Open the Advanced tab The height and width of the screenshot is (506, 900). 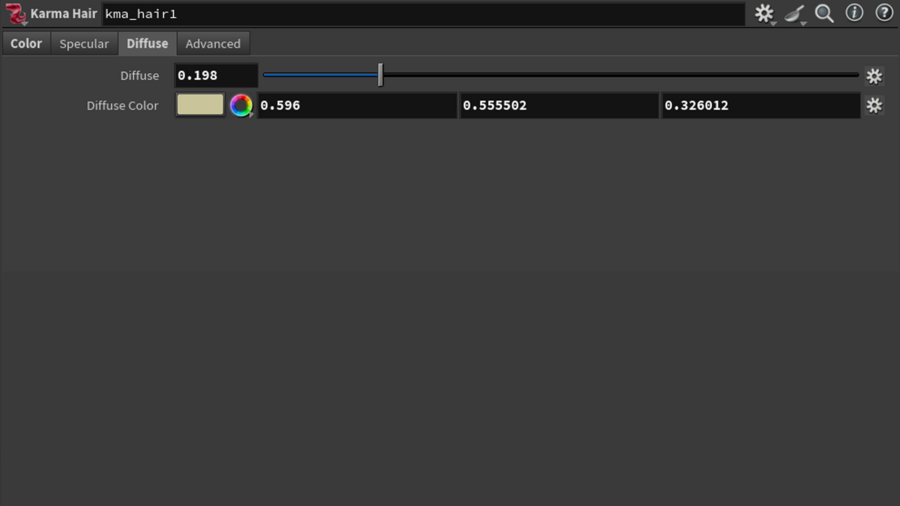click(213, 44)
